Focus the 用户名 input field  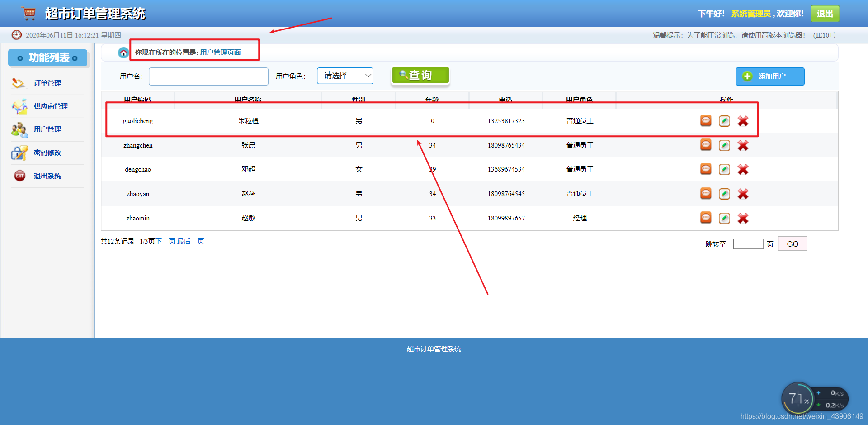pyautogui.click(x=208, y=76)
